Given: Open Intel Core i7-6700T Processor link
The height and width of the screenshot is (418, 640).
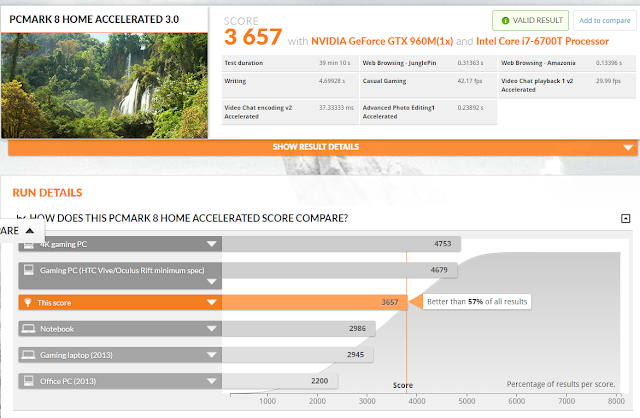Looking at the screenshot, I should [x=542, y=41].
